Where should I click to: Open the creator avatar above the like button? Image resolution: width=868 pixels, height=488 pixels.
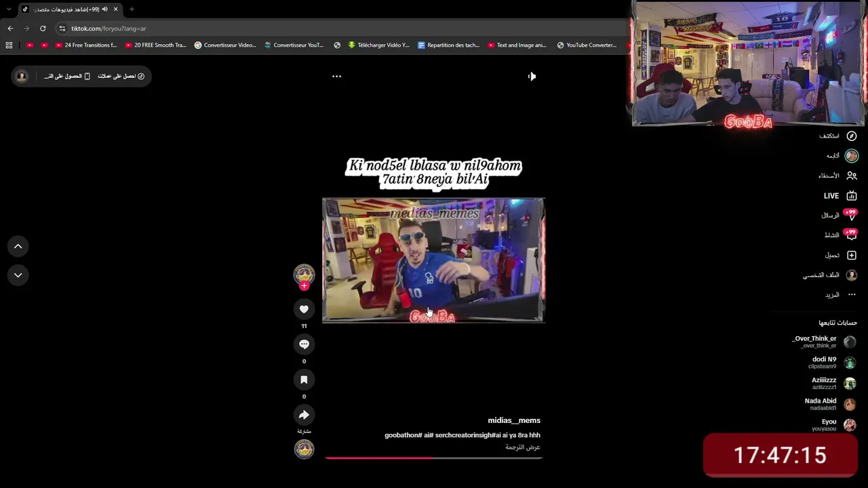304,274
